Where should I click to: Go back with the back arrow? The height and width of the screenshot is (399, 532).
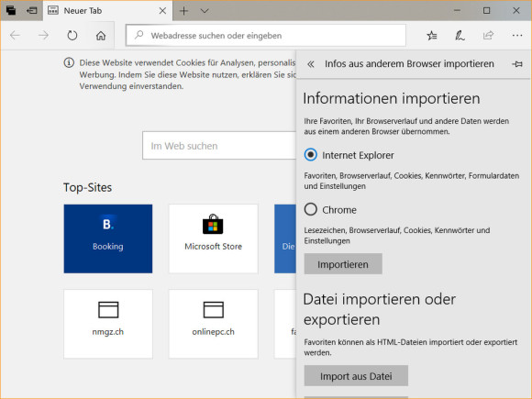(x=15, y=35)
